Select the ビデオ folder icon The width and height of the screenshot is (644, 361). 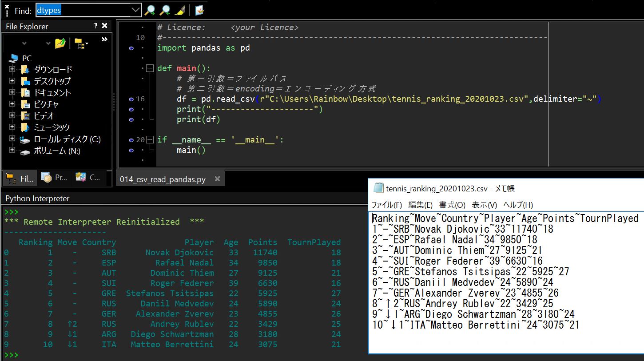25,116
